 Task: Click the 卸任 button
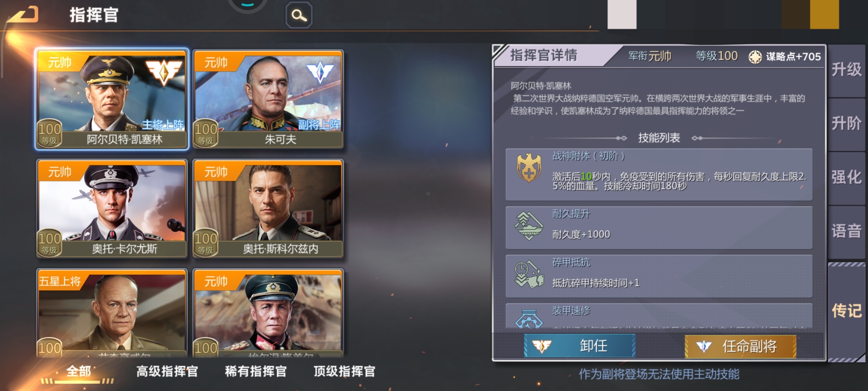tap(579, 346)
